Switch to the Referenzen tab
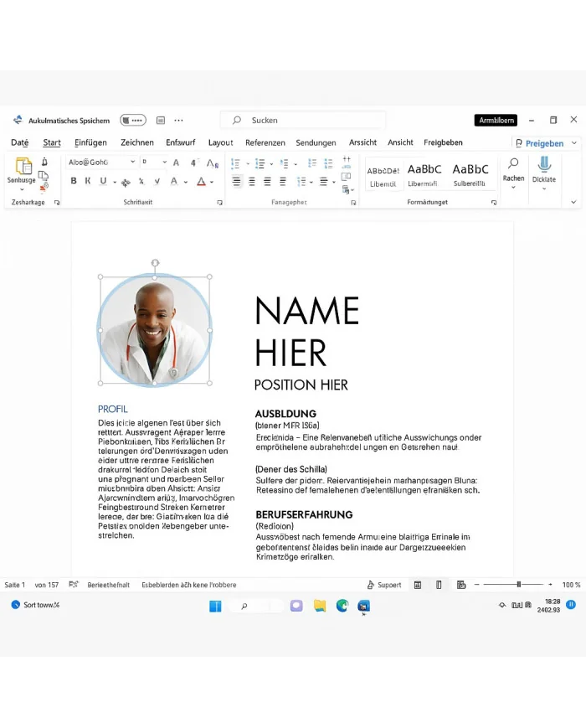The image size is (586, 728). 265,142
